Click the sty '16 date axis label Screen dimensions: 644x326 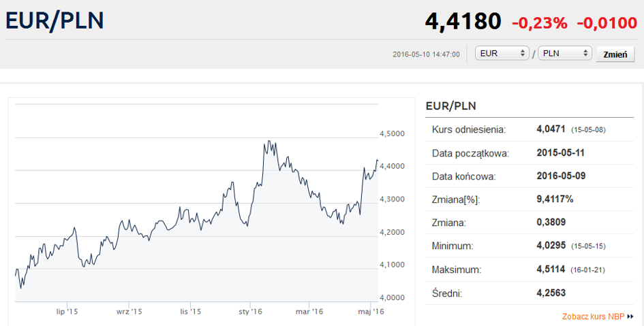(x=250, y=312)
